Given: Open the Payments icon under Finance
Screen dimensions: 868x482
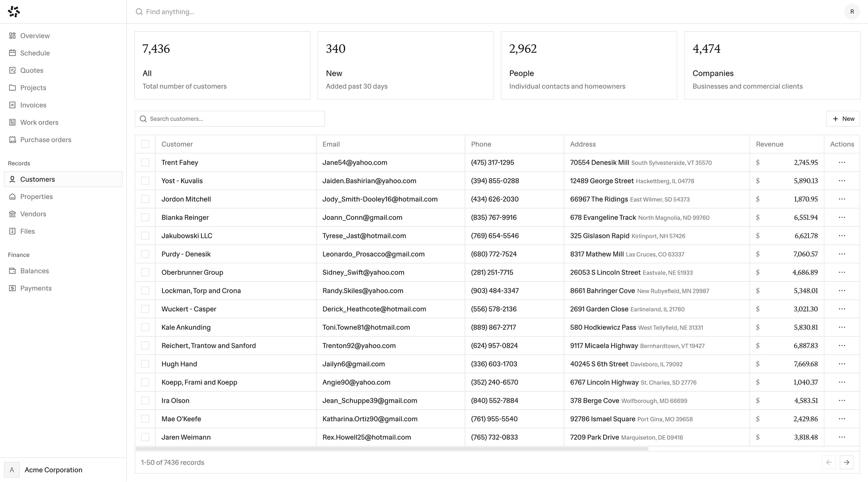Looking at the screenshot, I should pos(13,288).
